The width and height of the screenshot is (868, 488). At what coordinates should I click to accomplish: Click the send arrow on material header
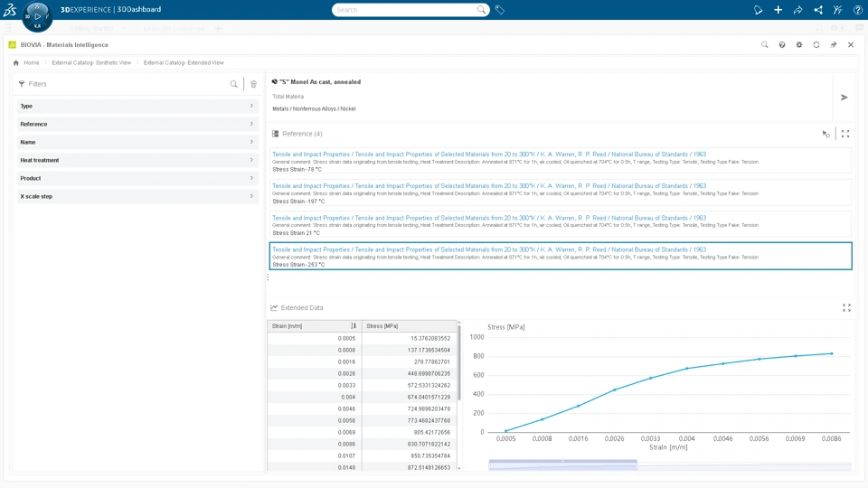pos(844,98)
